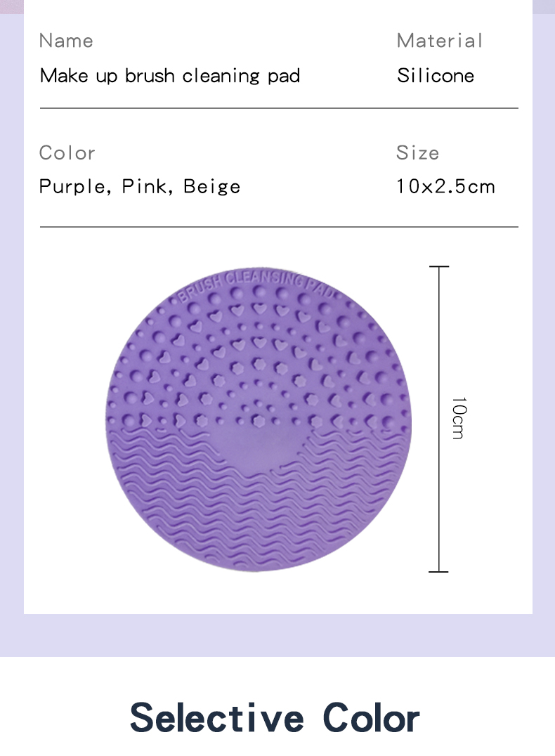Click the 'Size' label
Viewport: 555px width, 756px height.
(x=417, y=153)
